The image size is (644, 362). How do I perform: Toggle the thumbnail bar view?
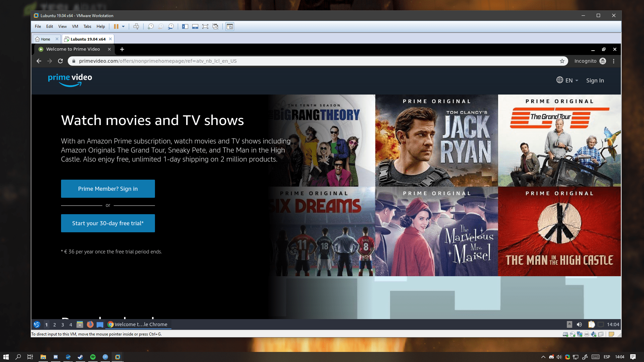point(195,26)
